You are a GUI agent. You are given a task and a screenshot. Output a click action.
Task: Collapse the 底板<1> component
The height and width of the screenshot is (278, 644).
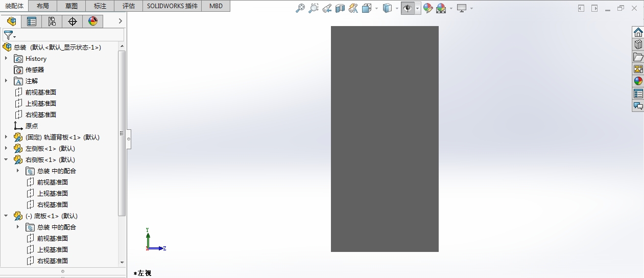6,216
